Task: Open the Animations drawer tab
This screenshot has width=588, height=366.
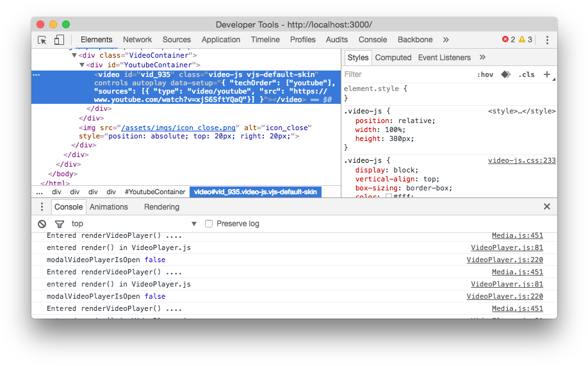Action: coord(109,207)
